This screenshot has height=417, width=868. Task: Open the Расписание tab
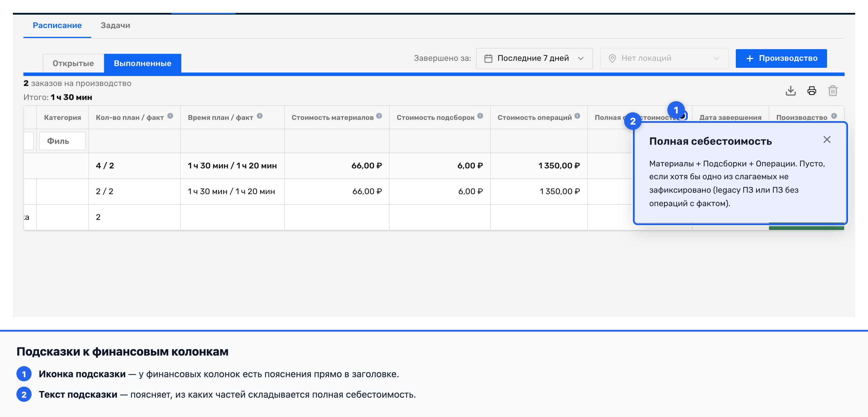(x=57, y=25)
